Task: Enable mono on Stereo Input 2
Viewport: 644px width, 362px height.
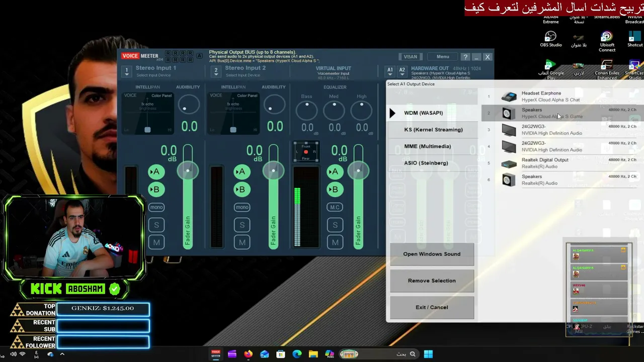Action: click(x=242, y=207)
